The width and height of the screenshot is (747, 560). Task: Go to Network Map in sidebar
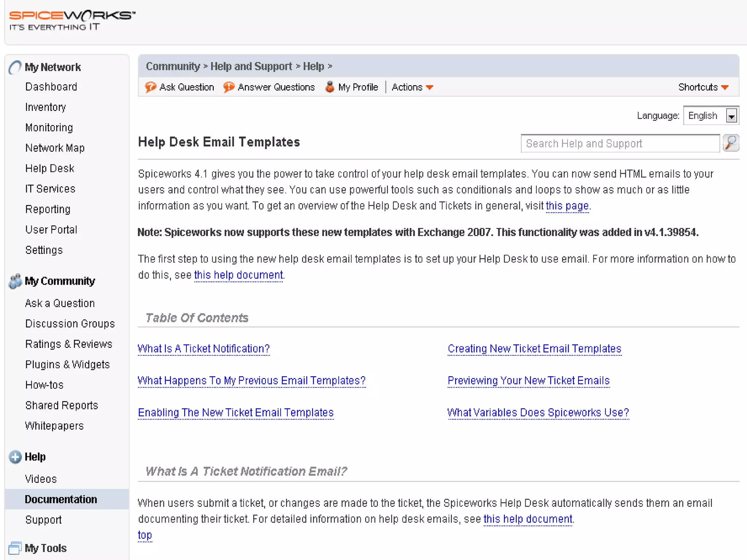[55, 148]
